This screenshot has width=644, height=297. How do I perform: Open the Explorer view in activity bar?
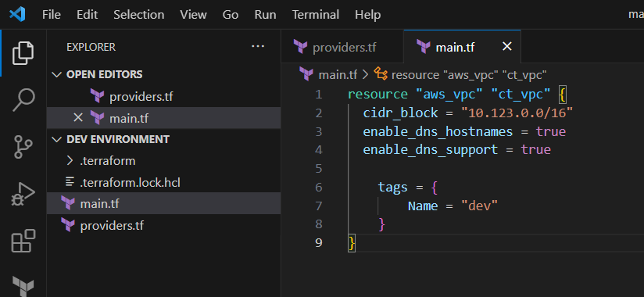coord(23,52)
